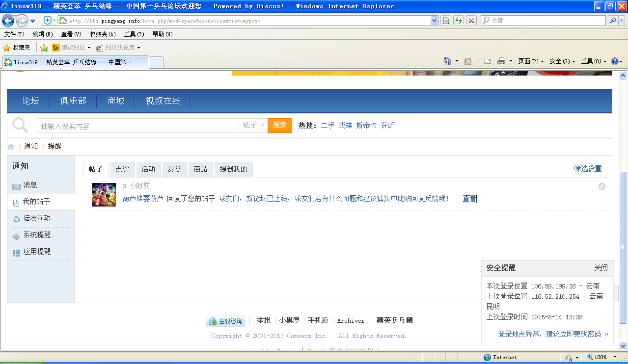Viewport: 628px width, 364px height.
Task: Open 视频在线 in the navigation bar
Action: (164, 101)
